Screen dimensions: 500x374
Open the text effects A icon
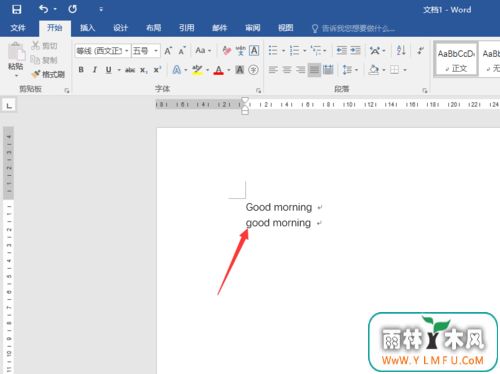pyautogui.click(x=177, y=70)
